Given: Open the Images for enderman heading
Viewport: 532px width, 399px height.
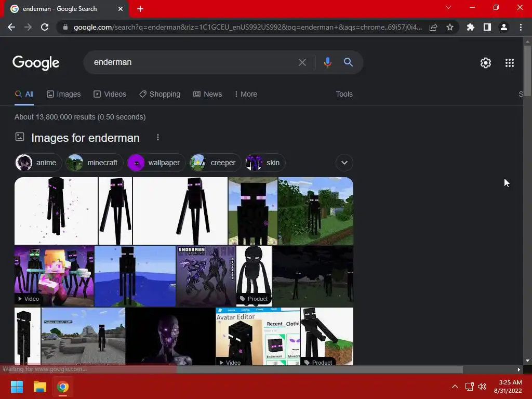Looking at the screenshot, I should (86, 138).
